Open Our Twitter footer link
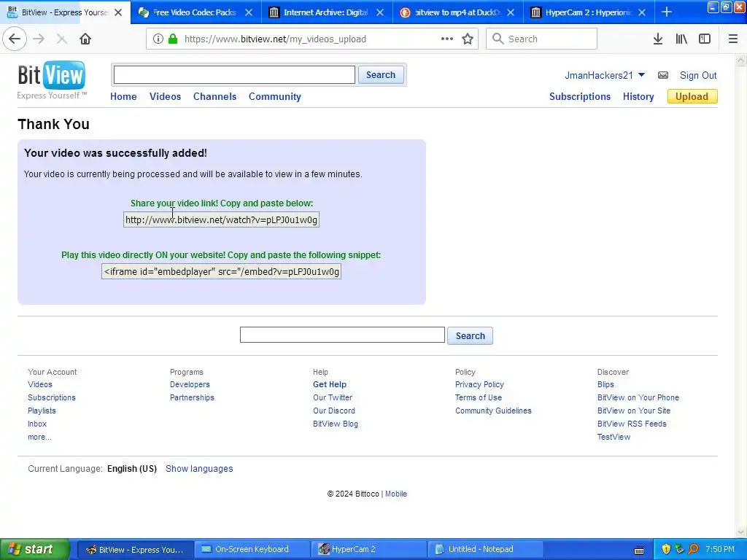This screenshot has height=560, width=747. 333,397
